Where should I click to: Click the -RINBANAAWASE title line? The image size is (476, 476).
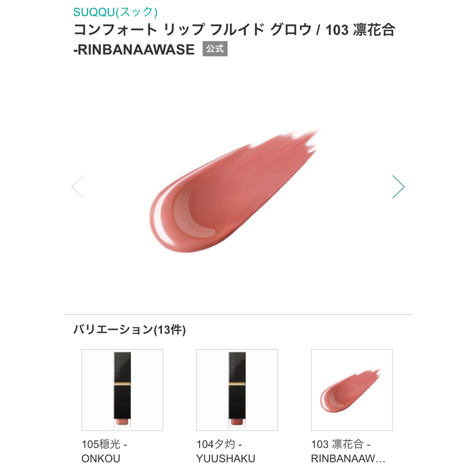134,49
